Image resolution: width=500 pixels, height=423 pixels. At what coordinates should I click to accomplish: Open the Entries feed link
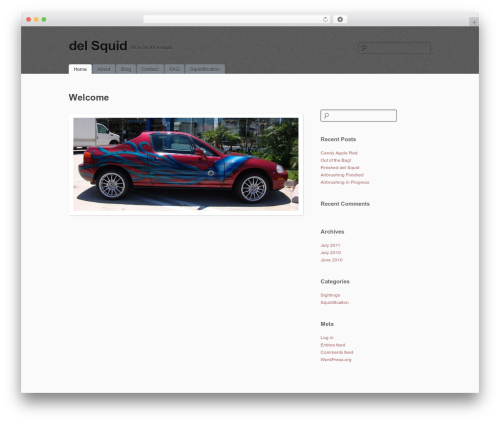[333, 345]
